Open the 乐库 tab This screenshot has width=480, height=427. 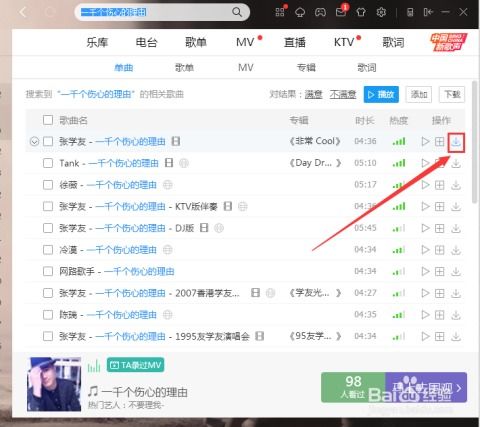pos(97,42)
